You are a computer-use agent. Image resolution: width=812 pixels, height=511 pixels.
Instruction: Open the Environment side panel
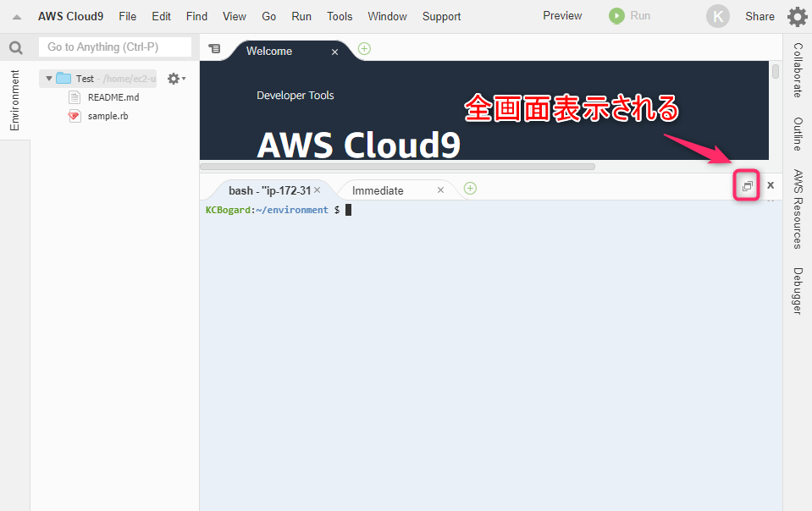click(x=14, y=101)
